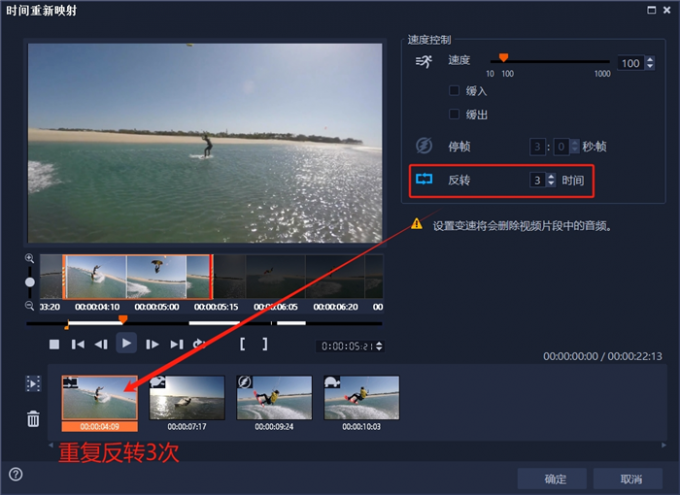
Task: Decrease speed value with down arrow
Action: pos(650,67)
